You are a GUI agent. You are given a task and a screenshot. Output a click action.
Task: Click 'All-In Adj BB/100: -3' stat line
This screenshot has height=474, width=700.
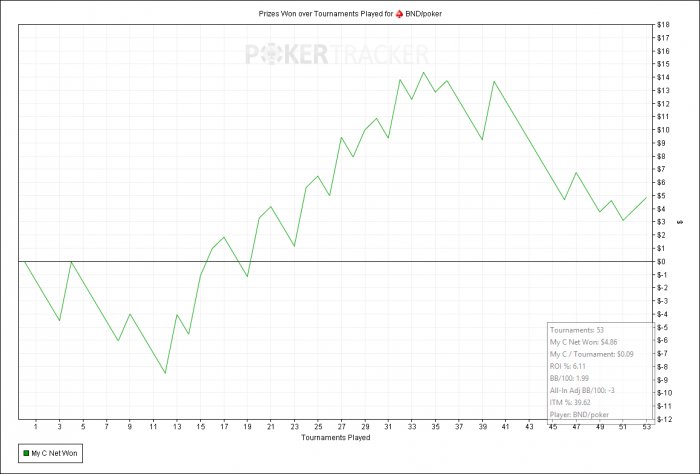click(582, 391)
